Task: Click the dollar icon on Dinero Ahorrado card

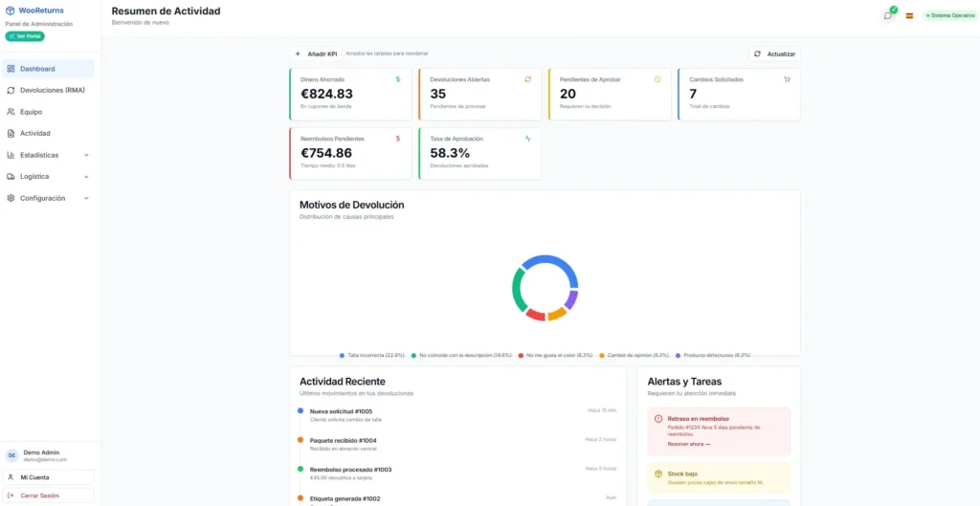Action: click(398, 79)
